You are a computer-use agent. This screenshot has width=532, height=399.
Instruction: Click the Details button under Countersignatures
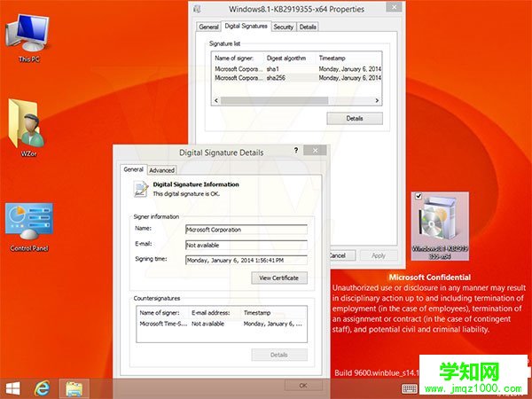point(279,355)
